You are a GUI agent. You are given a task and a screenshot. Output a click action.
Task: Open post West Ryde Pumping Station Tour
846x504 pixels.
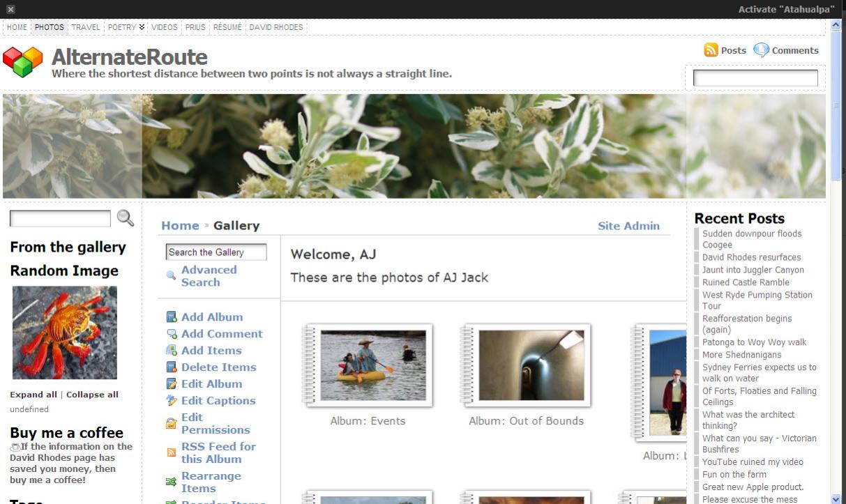pyautogui.click(x=757, y=300)
